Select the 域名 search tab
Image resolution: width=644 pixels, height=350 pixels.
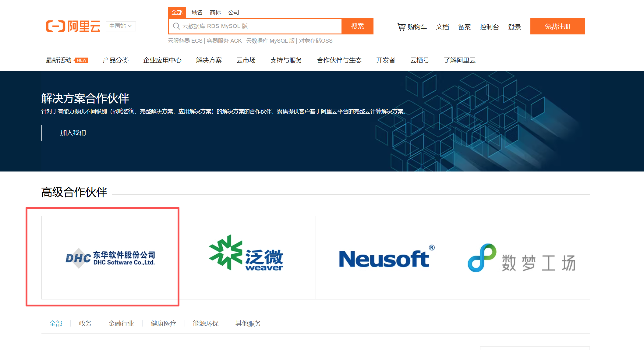197,12
